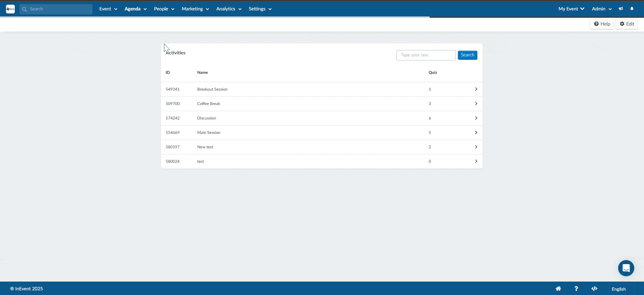Open the test row arrow (ID 580024)

click(476, 161)
